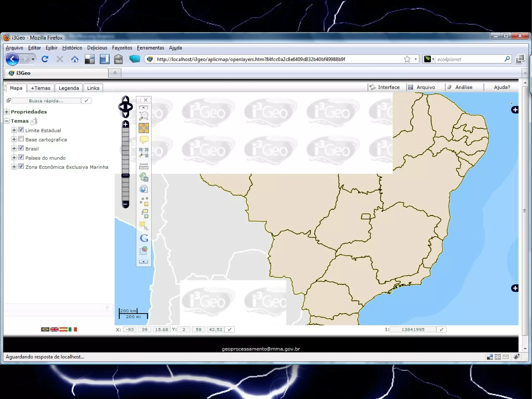Click the yellow speech bubble identify tool
The image size is (532, 399).
click(144, 140)
